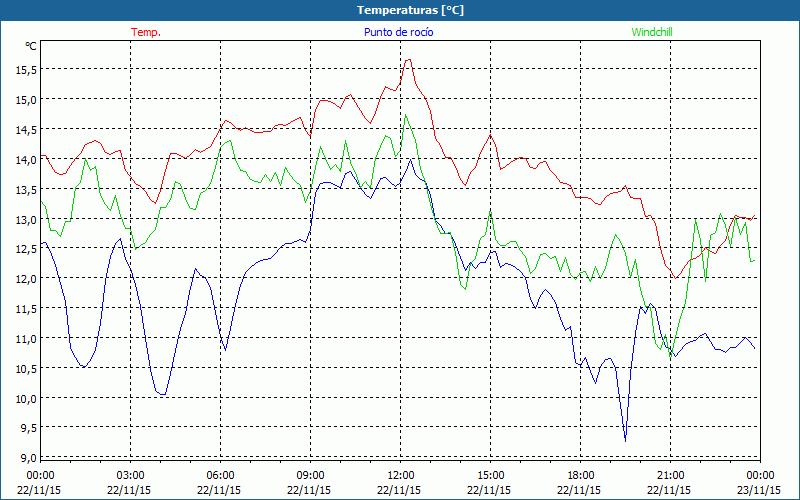The width and height of the screenshot is (800, 500).
Task: Click the green windchill peak just after 12:00
Action: pos(406,115)
